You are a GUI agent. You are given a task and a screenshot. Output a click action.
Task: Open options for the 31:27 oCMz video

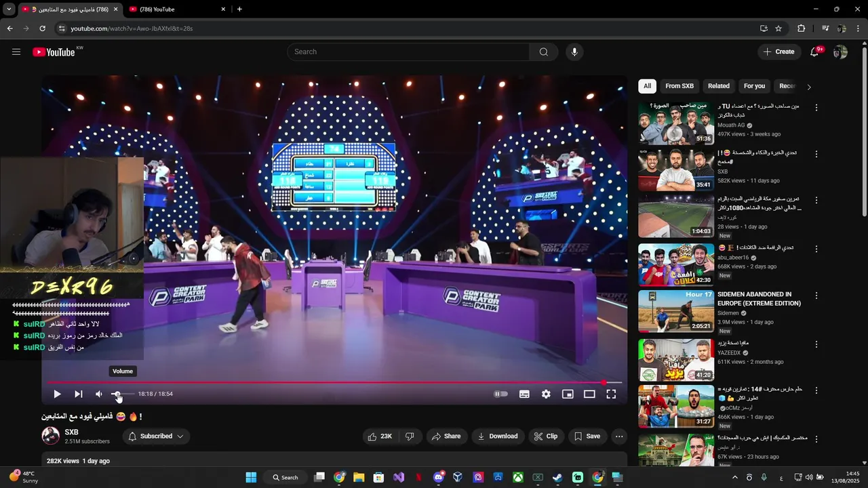point(816,391)
